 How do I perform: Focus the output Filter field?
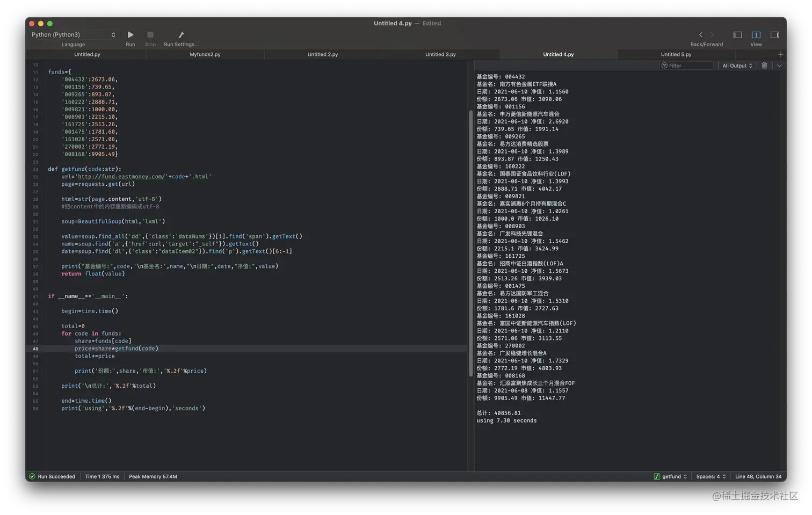pos(686,66)
